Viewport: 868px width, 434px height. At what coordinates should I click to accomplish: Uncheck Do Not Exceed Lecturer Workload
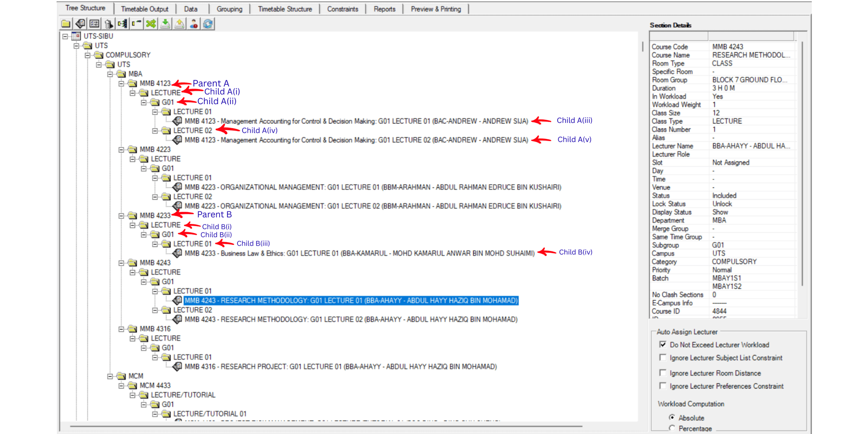(x=663, y=345)
